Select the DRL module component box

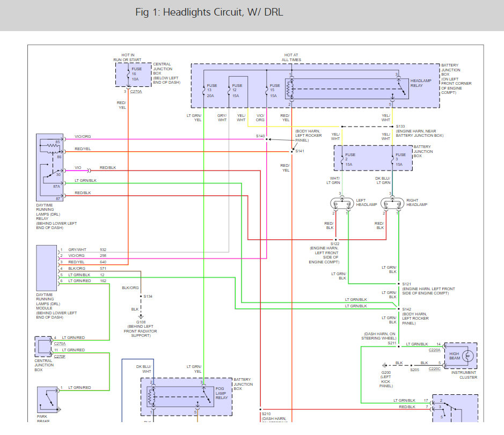pyautogui.click(x=47, y=268)
